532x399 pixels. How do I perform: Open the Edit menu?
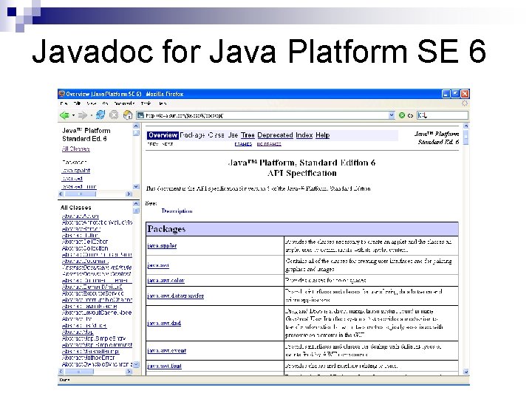tap(77, 103)
